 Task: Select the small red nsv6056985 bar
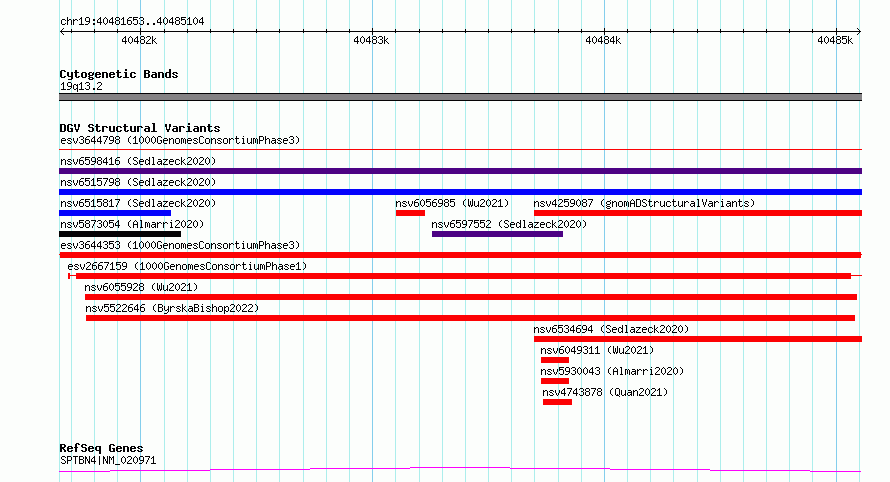tap(410, 213)
